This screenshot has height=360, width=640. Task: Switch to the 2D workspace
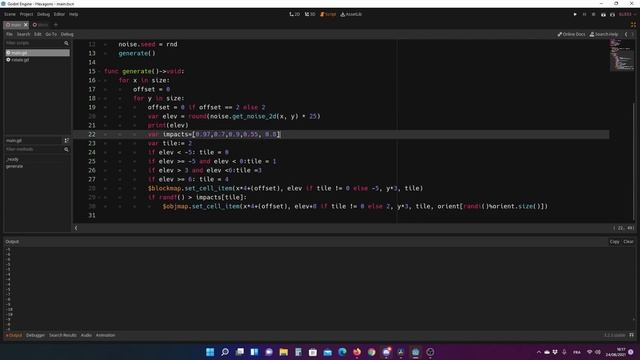click(294, 14)
